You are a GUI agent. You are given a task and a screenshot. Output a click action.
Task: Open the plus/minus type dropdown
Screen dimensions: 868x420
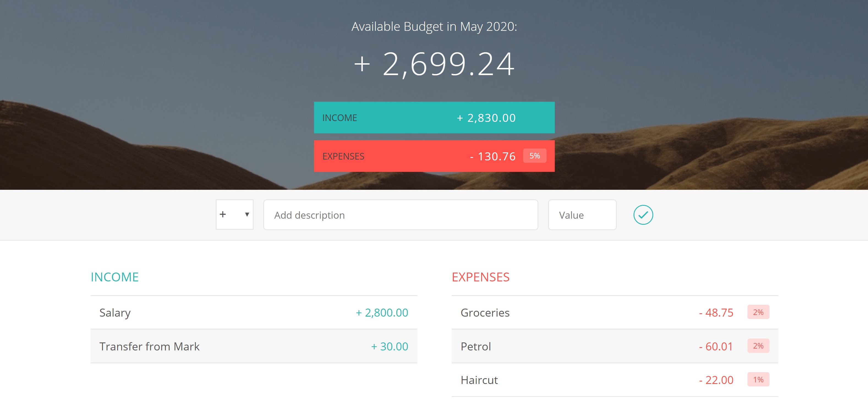[234, 215]
